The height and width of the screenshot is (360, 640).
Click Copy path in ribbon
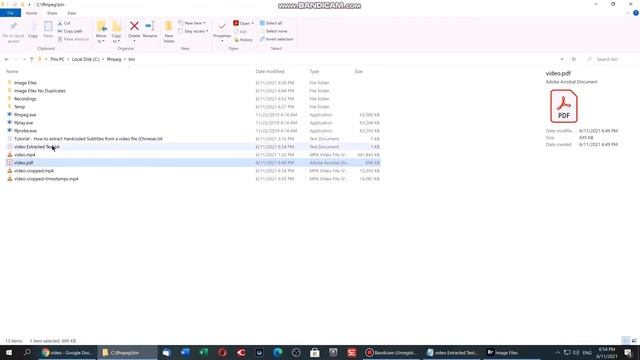coord(70,31)
